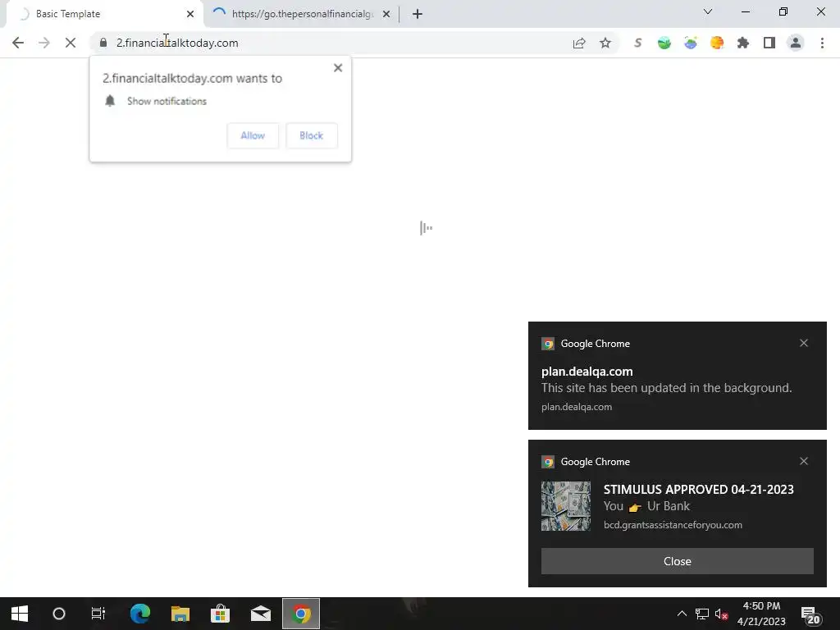Stop loading the current page
840x630 pixels.
[71, 43]
